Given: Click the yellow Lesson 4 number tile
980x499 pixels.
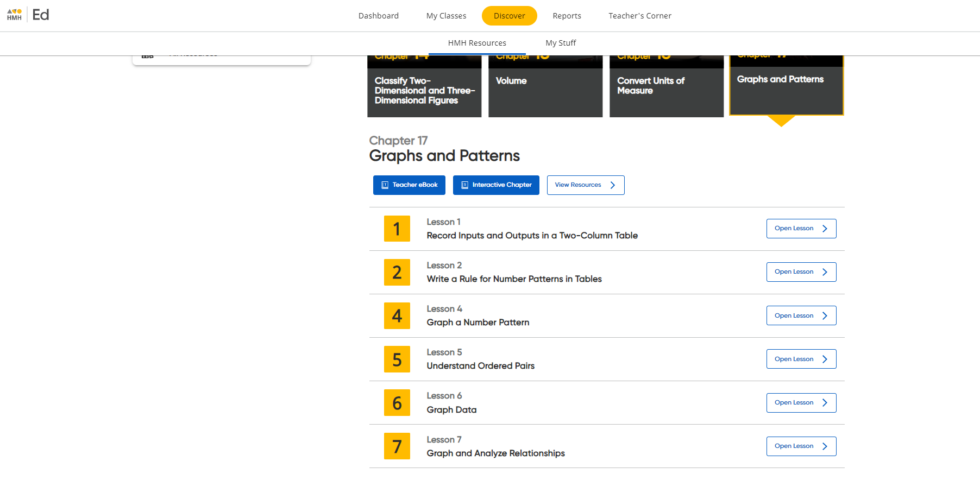Looking at the screenshot, I should [397, 315].
